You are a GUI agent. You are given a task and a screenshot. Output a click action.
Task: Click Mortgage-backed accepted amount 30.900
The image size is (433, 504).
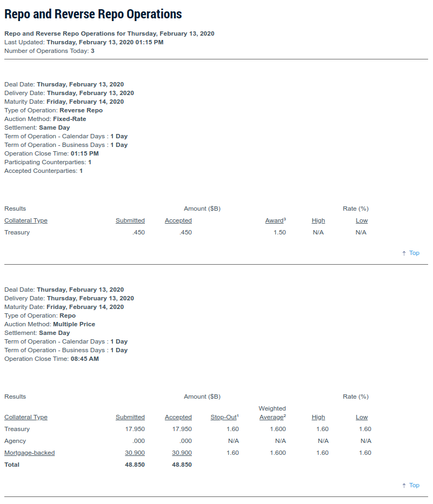(x=182, y=453)
